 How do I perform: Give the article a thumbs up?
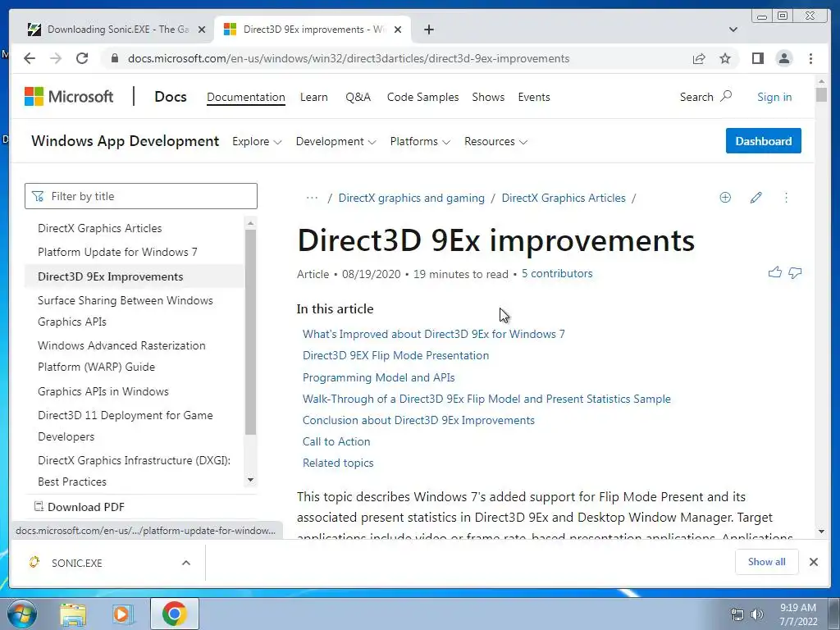[x=774, y=272]
